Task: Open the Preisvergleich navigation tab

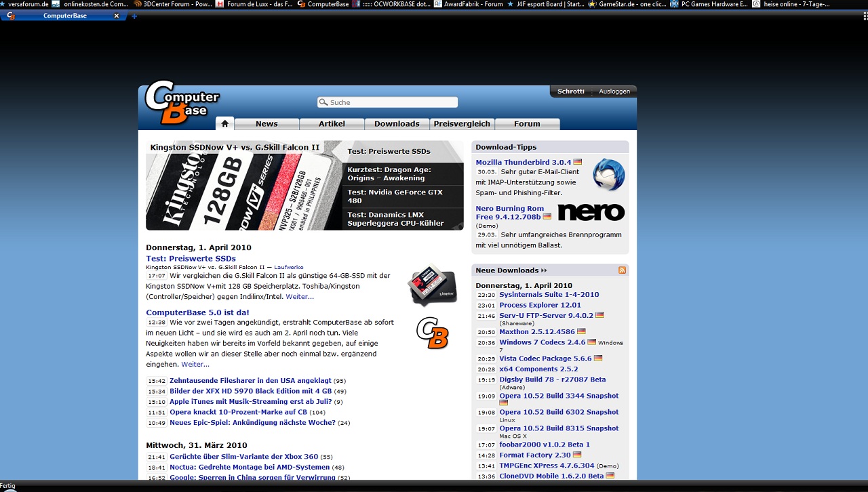Action: tap(462, 124)
